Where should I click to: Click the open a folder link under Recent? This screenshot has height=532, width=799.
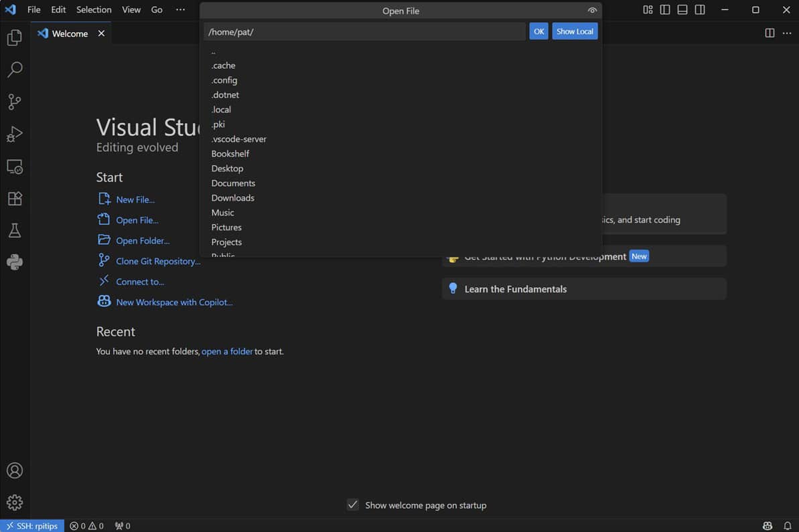(x=228, y=351)
